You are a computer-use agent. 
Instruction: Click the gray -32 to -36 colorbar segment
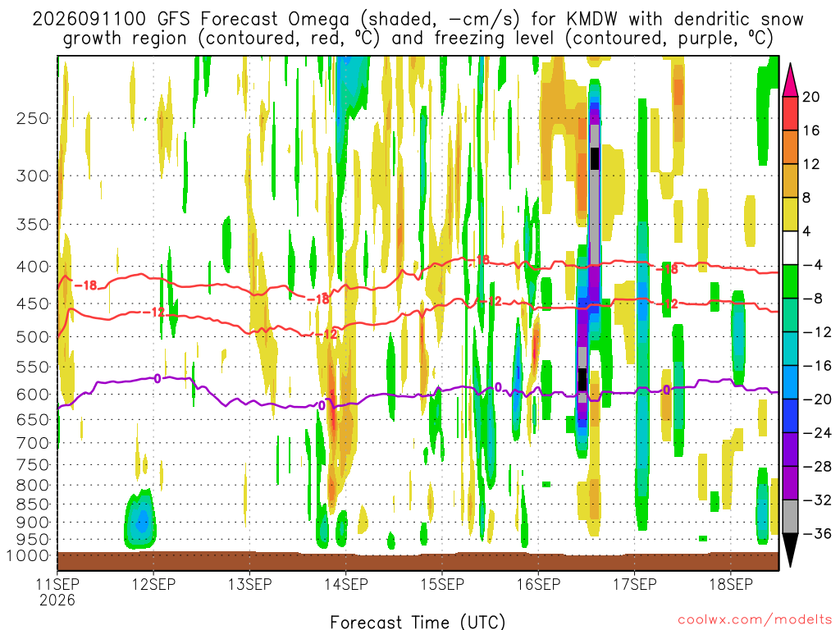pos(790,517)
